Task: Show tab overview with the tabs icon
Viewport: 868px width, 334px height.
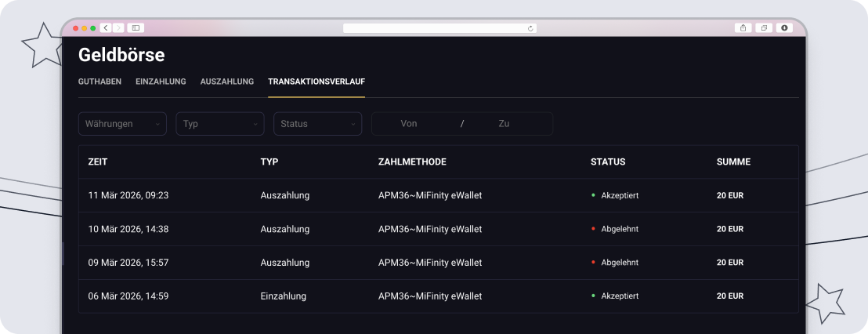Action: pos(763,28)
